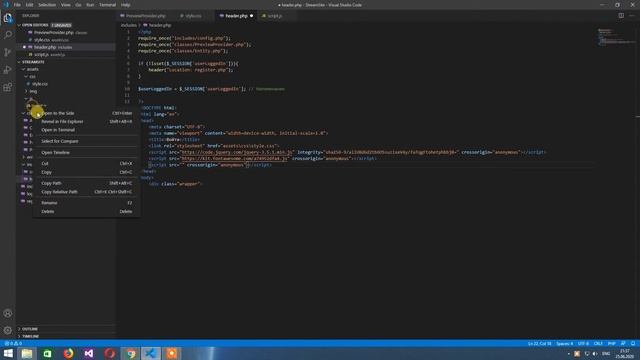The image size is (640, 360).
Task: Open the Selection menu
Action: 47,5
